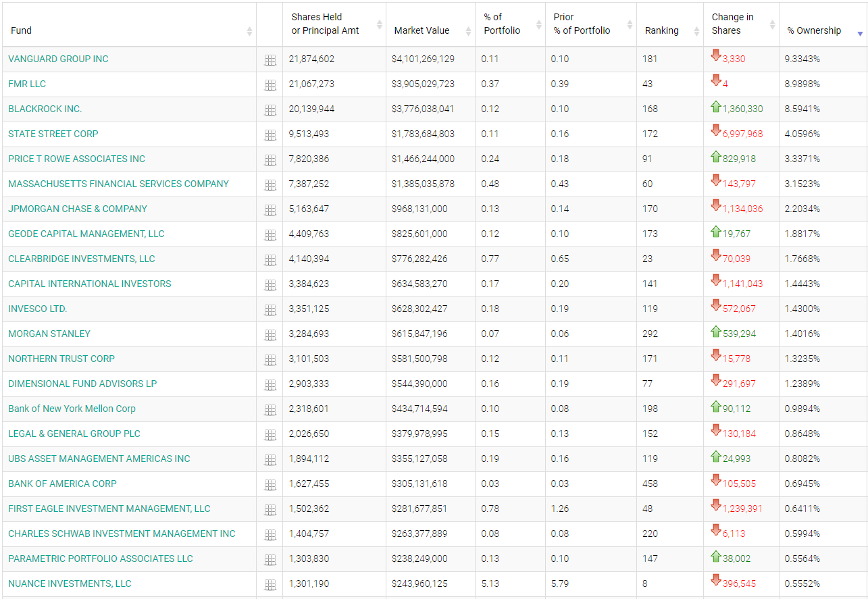Sort by Change in Shares column

click(742, 24)
